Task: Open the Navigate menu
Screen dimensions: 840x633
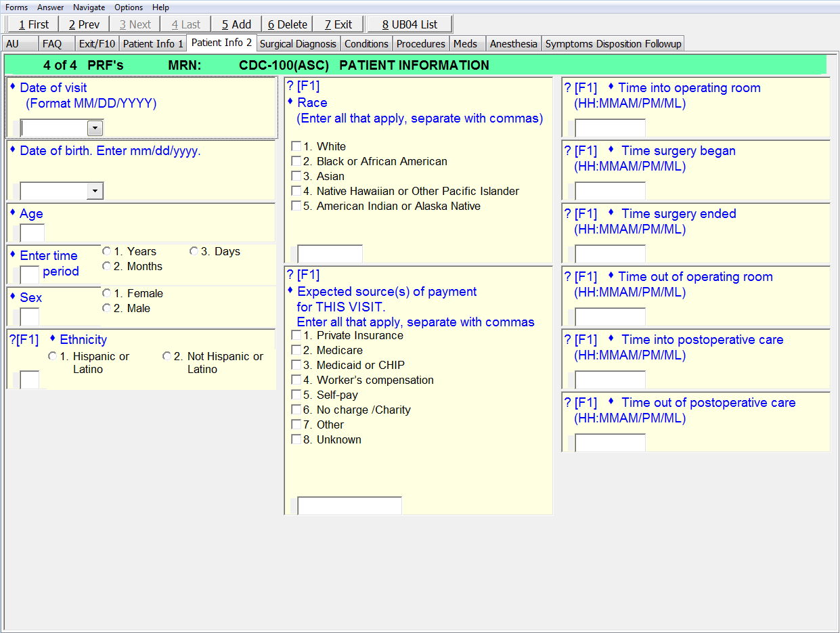Action: [89, 7]
